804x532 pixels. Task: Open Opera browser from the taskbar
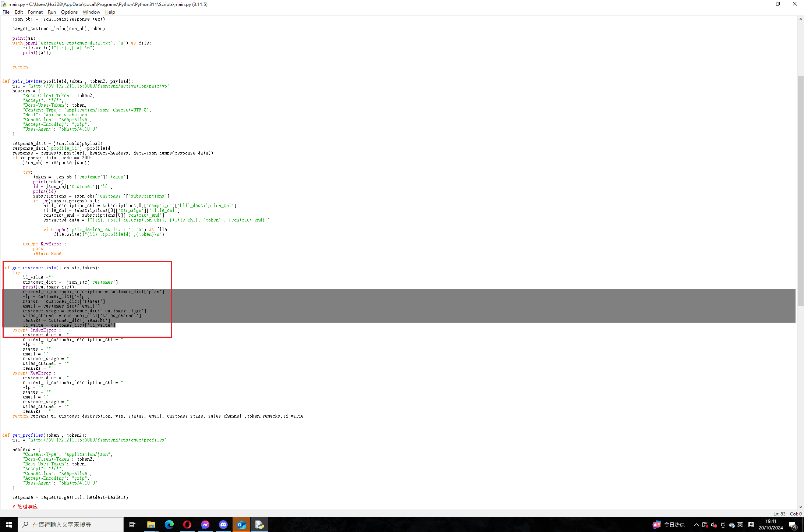(x=187, y=525)
